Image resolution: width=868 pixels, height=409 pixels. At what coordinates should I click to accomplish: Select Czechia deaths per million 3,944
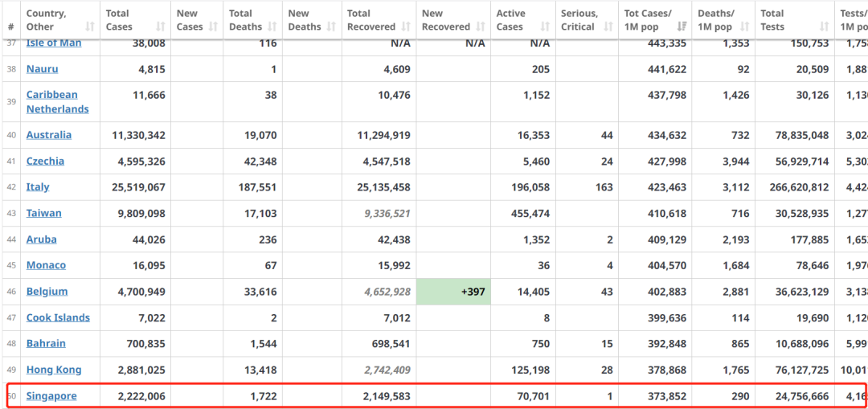(736, 161)
